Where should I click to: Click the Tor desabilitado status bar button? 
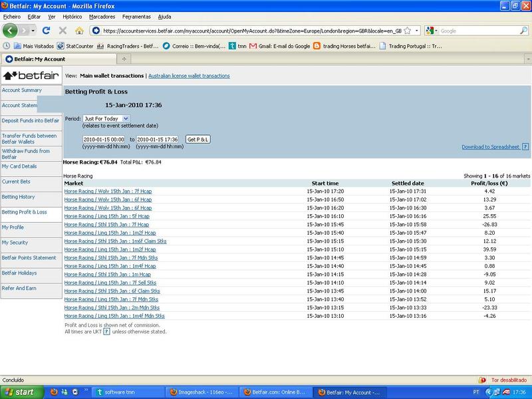(509, 380)
